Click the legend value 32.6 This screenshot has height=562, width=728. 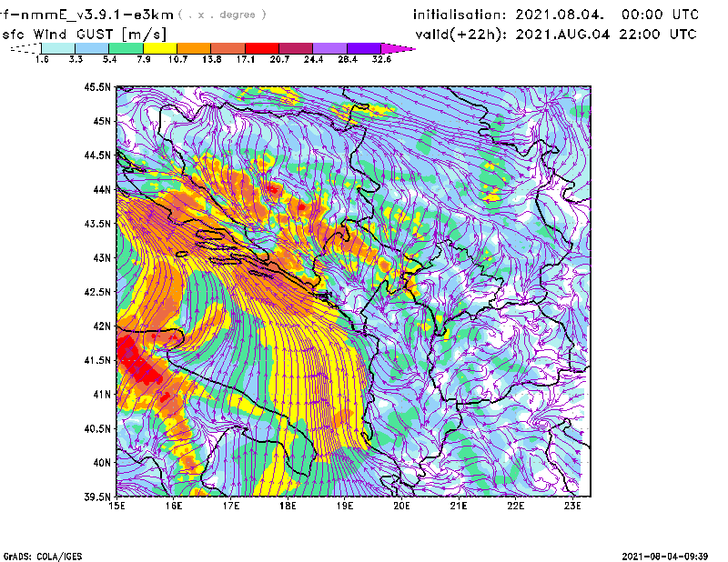(x=381, y=59)
